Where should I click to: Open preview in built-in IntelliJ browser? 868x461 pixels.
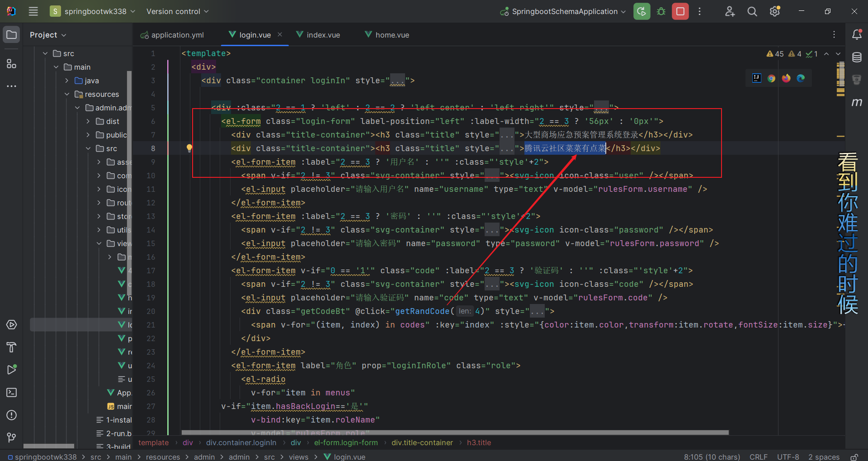pyautogui.click(x=757, y=78)
